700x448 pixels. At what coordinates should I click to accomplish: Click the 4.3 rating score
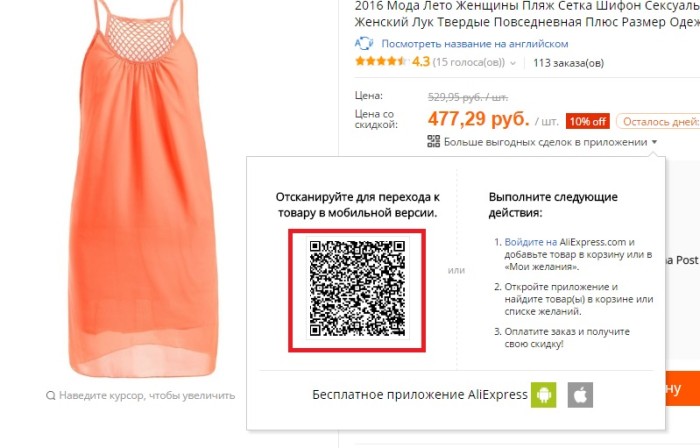(x=421, y=62)
